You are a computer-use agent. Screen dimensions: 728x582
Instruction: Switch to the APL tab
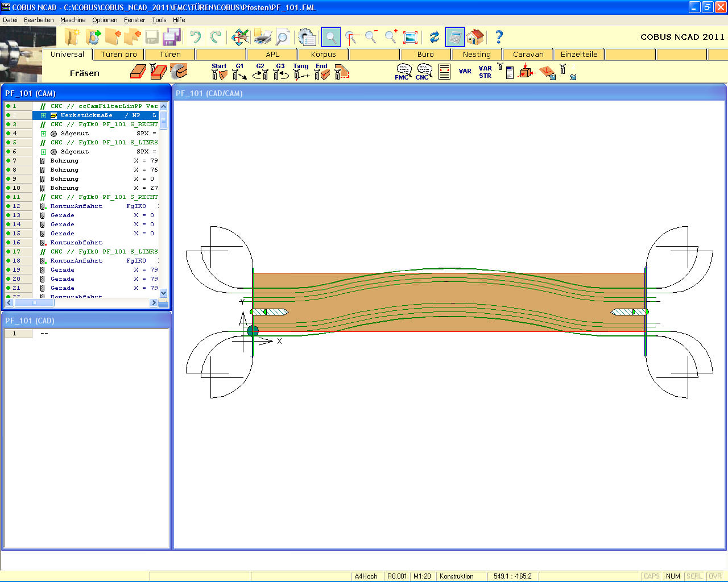[272, 55]
